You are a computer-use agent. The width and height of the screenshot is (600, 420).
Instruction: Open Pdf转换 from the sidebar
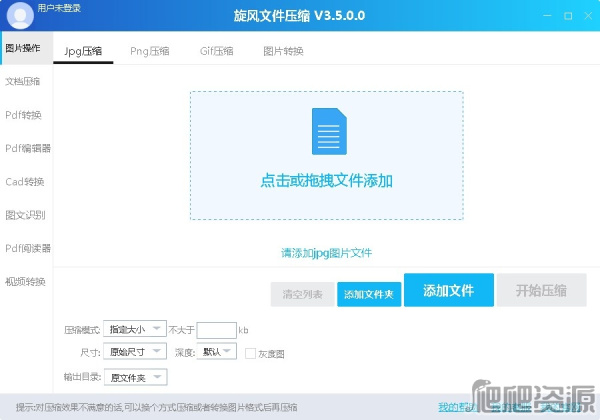pyautogui.click(x=25, y=115)
